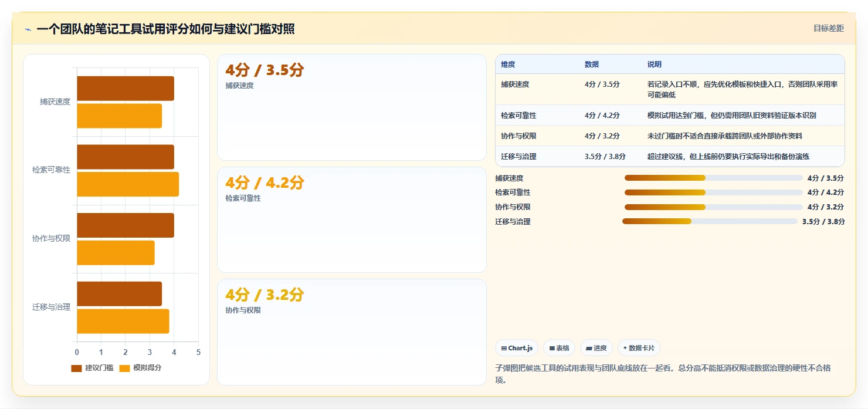Click the 数据 column header
The image size is (868, 409).
click(x=592, y=65)
